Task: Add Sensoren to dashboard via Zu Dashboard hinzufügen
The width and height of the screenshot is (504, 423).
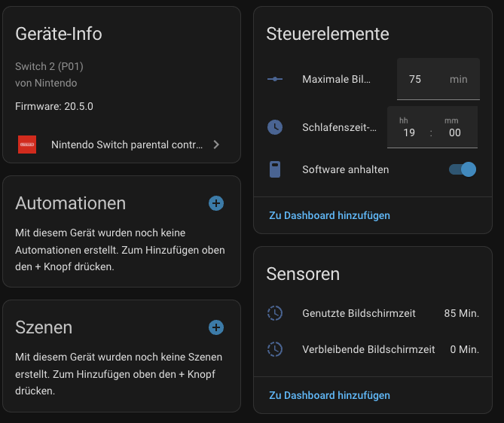Action: tap(329, 395)
